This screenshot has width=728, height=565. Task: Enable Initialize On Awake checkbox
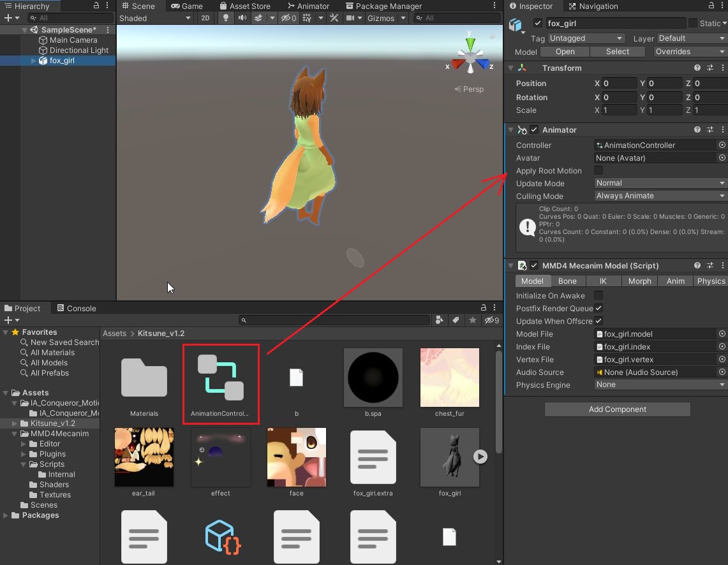pyautogui.click(x=598, y=295)
